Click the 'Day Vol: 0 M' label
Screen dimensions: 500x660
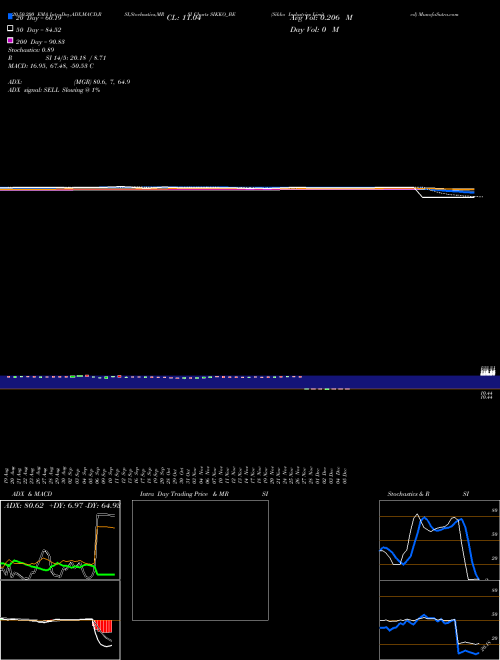314,30
